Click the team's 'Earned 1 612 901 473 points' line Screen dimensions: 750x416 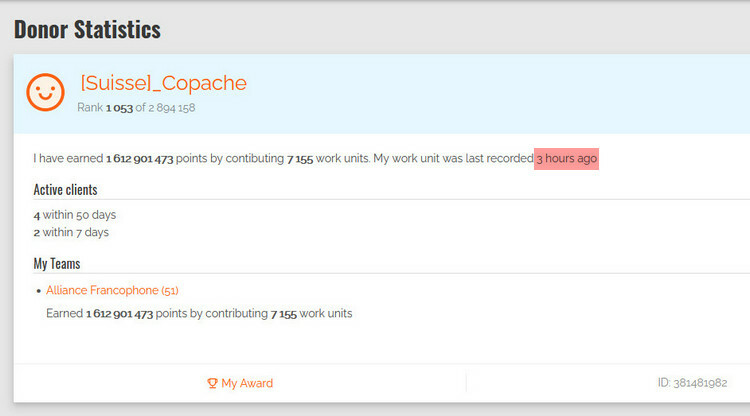click(x=199, y=314)
